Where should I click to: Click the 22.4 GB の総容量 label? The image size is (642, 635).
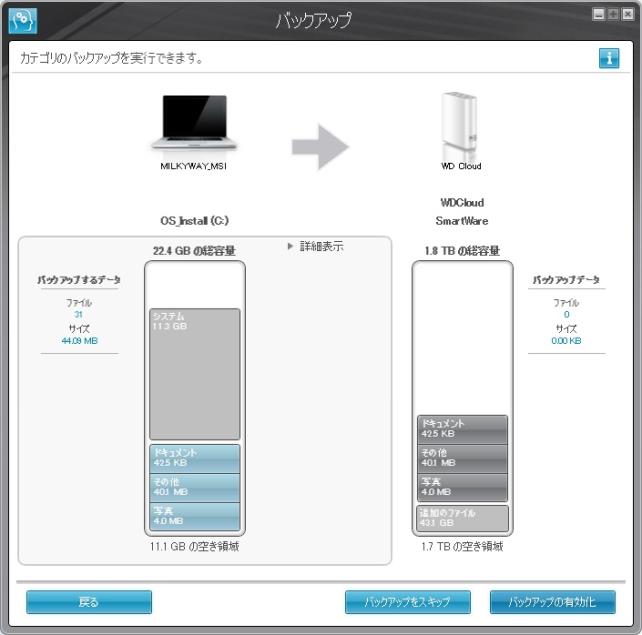point(194,251)
